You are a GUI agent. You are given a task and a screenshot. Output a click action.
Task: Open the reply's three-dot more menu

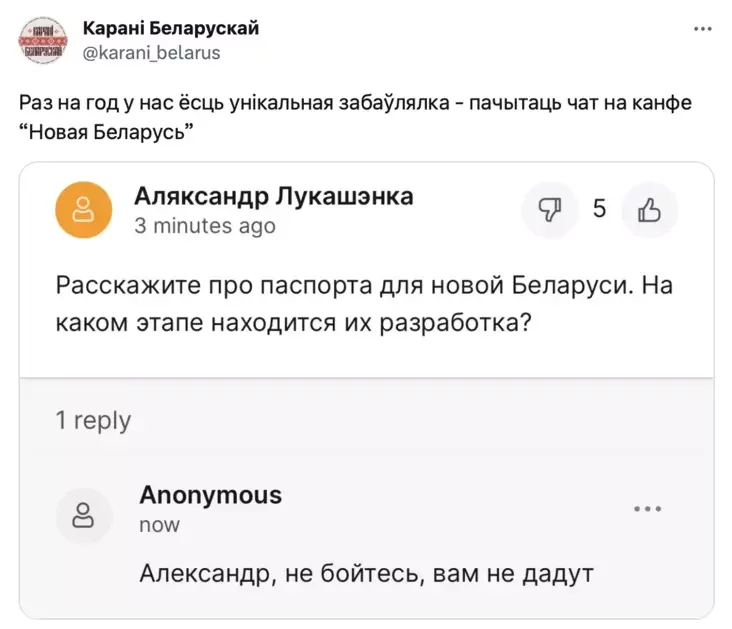pyautogui.click(x=647, y=509)
